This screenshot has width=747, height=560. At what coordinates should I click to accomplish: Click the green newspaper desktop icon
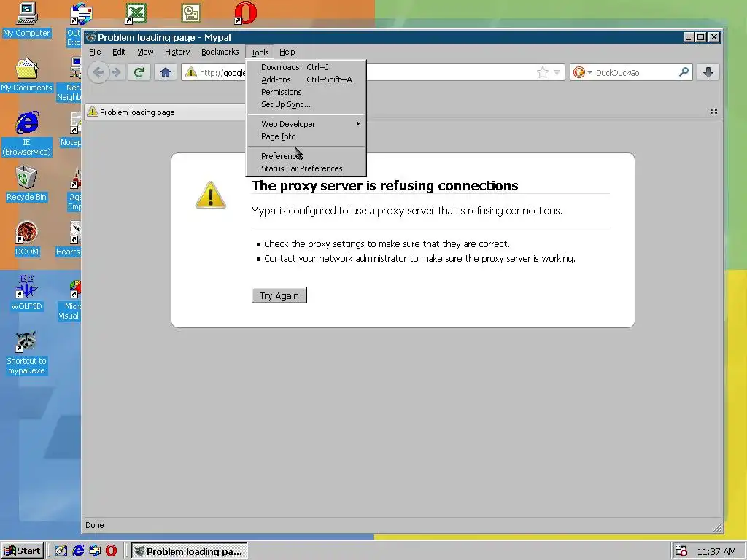[x=191, y=13]
